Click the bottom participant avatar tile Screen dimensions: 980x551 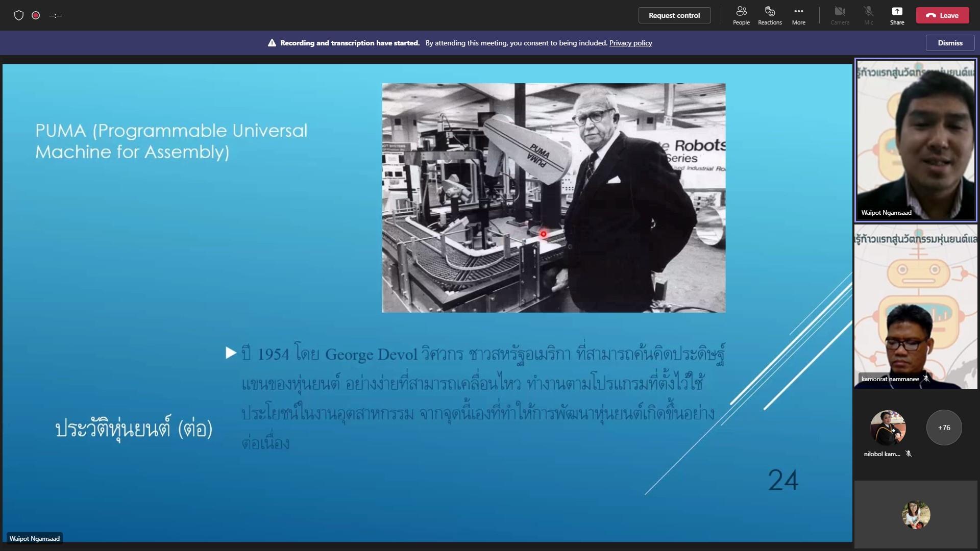pyautogui.click(x=916, y=514)
